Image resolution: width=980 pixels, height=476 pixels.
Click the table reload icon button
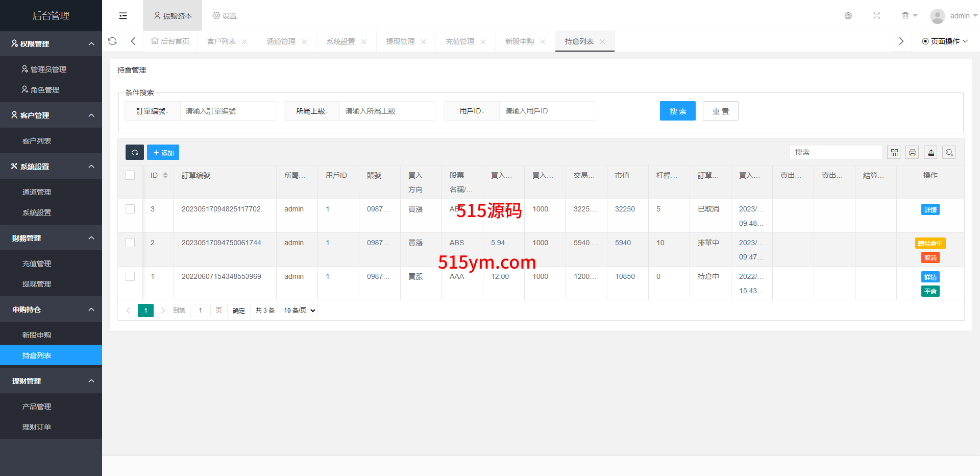coord(135,152)
